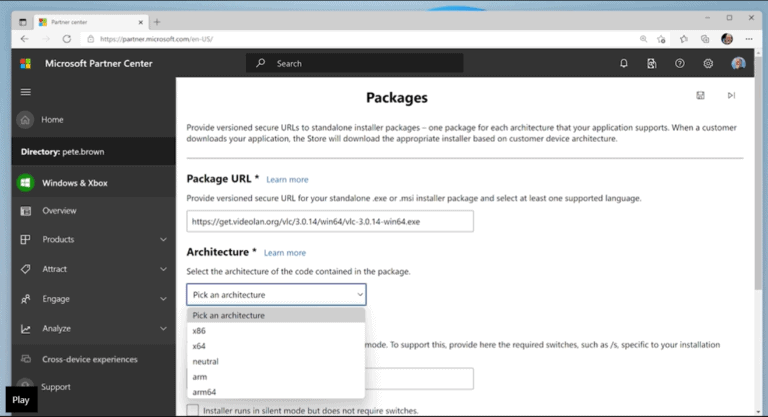Open the notifications bell icon
This screenshot has width=768, height=417.
click(624, 63)
